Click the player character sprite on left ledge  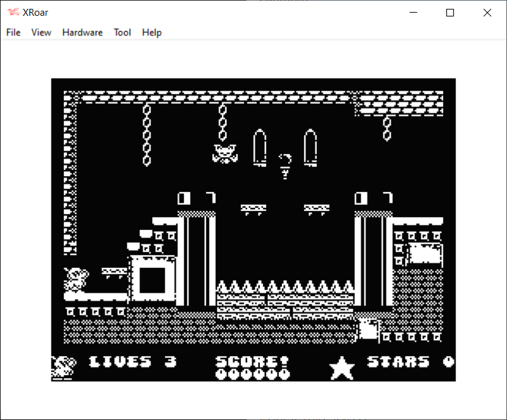click(x=75, y=279)
